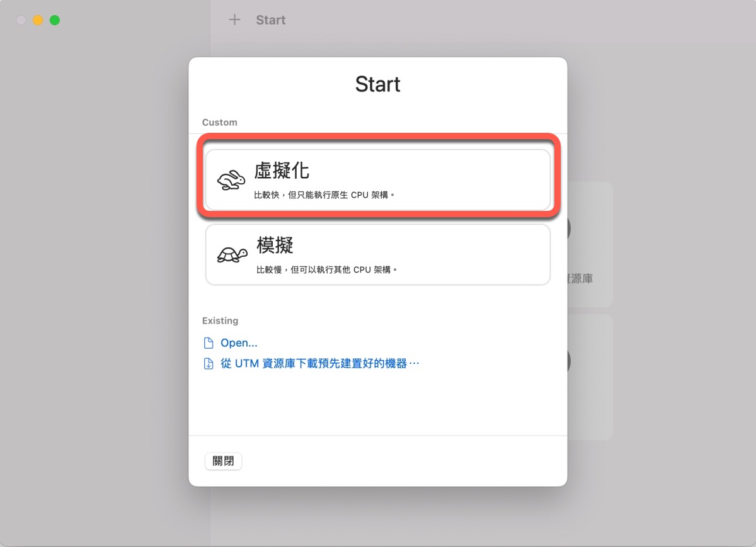Click the Existing section label
Screen dimensions: 756x547
(220, 320)
